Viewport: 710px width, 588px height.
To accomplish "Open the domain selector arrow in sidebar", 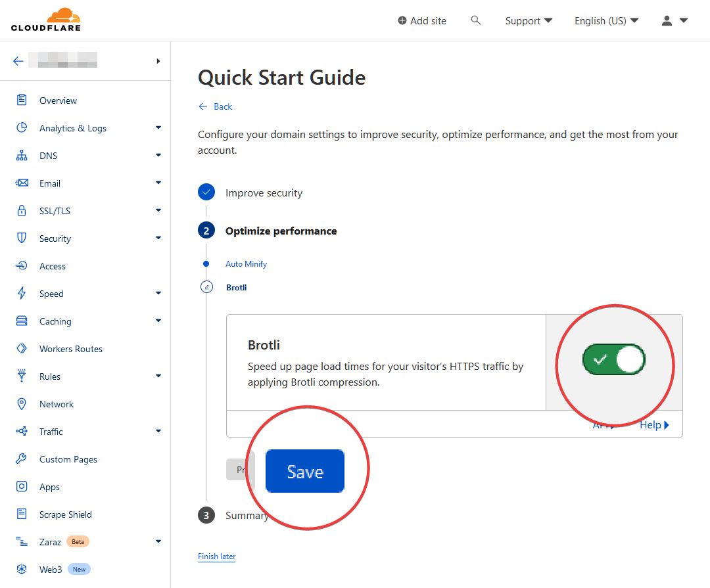I will pos(158,61).
